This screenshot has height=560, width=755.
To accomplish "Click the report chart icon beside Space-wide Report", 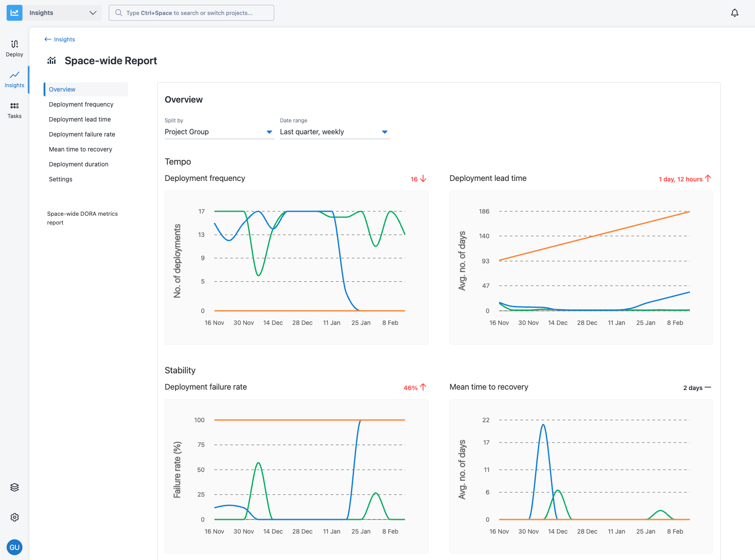I will click(x=52, y=60).
